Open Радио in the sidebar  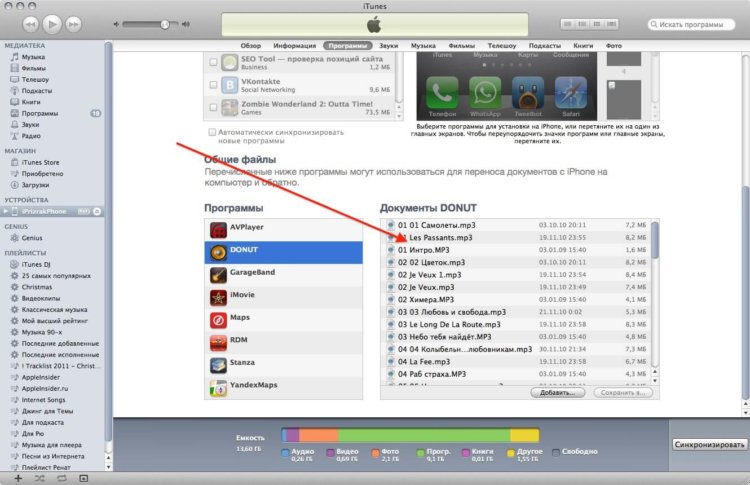tap(31, 136)
